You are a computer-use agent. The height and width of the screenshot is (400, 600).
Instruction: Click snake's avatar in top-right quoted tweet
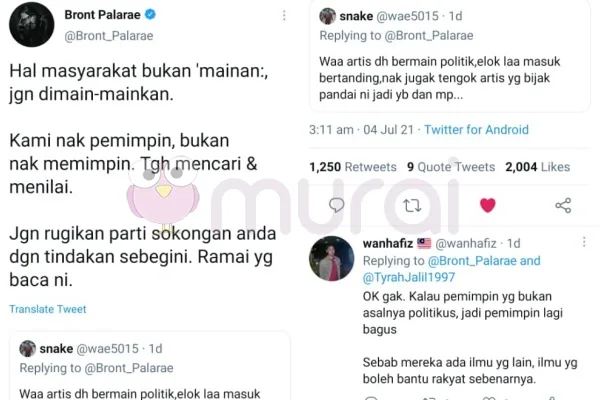pos(328,16)
